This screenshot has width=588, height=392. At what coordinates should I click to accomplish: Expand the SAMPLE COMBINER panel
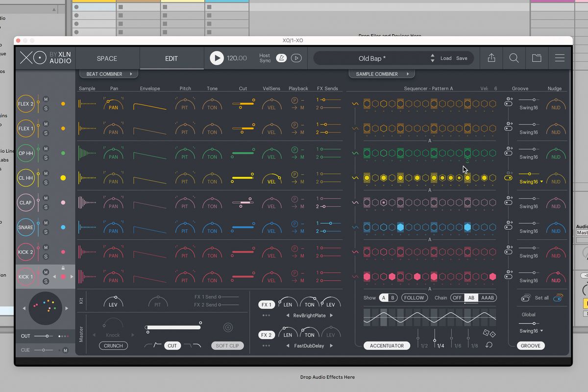click(x=381, y=73)
